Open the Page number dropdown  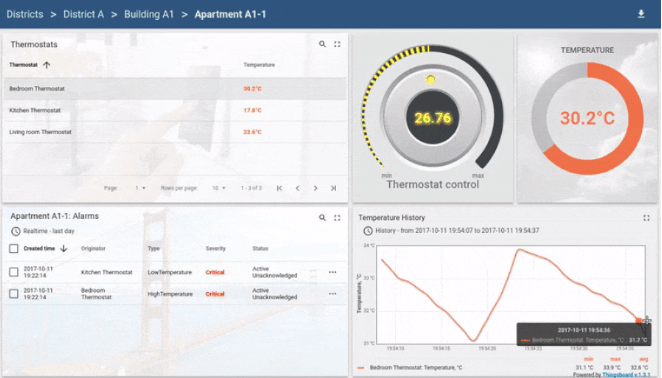[140, 188]
